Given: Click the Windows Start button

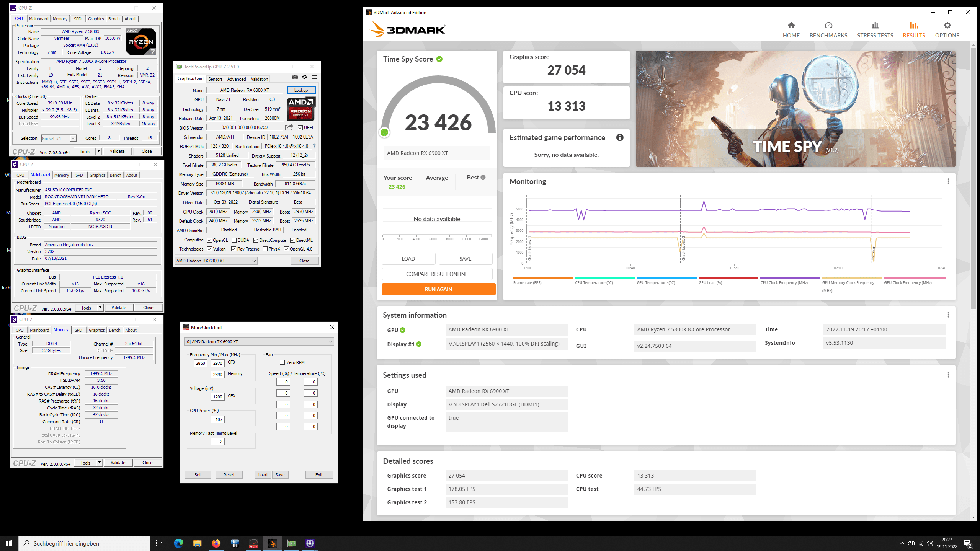Looking at the screenshot, I should (x=9, y=543).
